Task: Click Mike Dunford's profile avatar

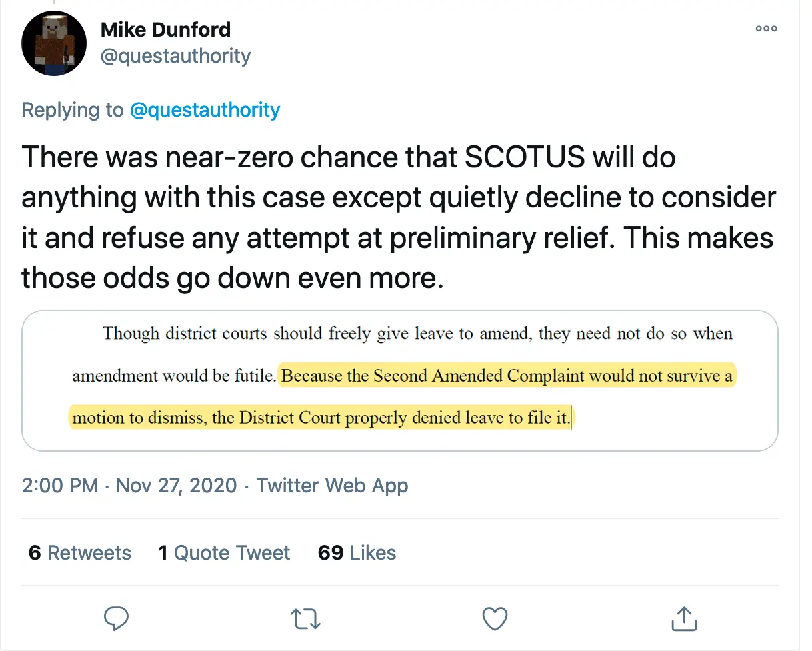Action: pos(54,43)
